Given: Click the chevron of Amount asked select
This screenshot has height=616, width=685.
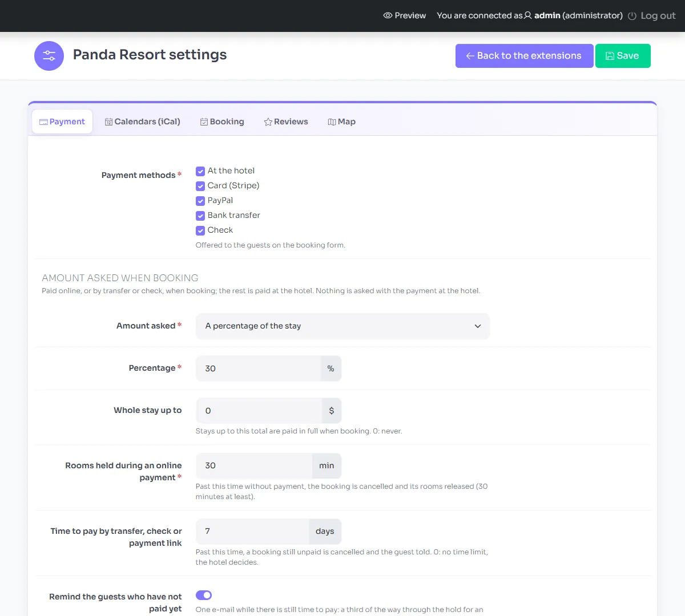Looking at the screenshot, I should (x=478, y=326).
